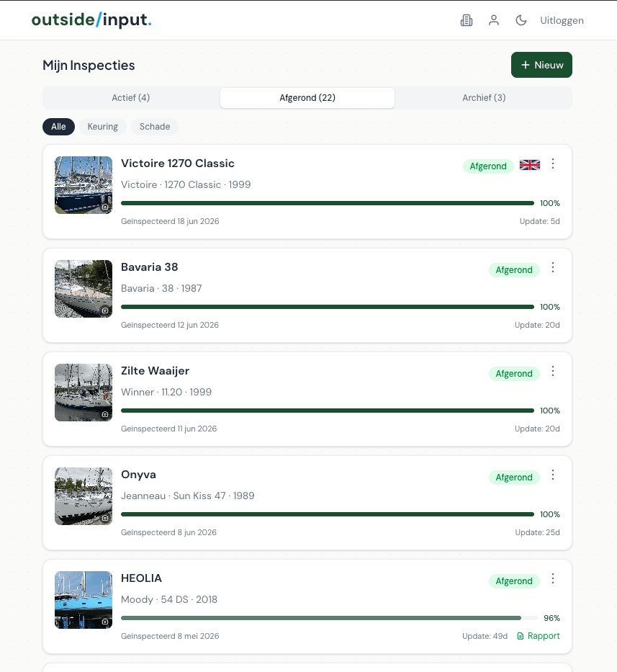Click 'Jeanneau · Sun Kiss 47 · 1989' subtitle
Viewport: 617px width, 672px height.
click(x=188, y=496)
